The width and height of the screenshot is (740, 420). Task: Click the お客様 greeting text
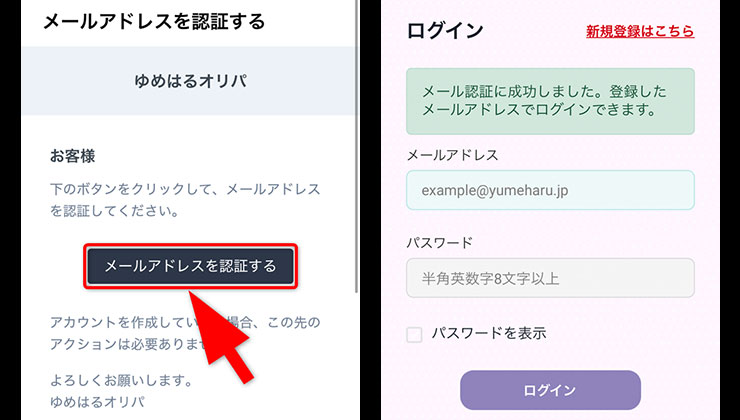pyautogui.click(x=73, y=156)
